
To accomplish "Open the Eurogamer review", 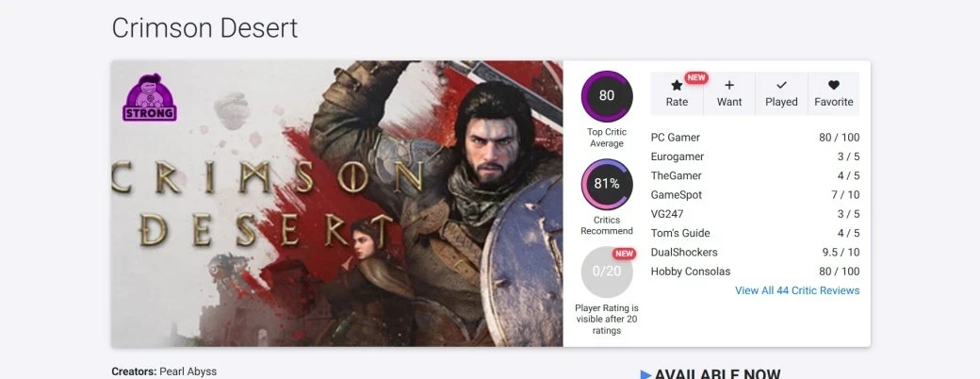I will (678, 157).
